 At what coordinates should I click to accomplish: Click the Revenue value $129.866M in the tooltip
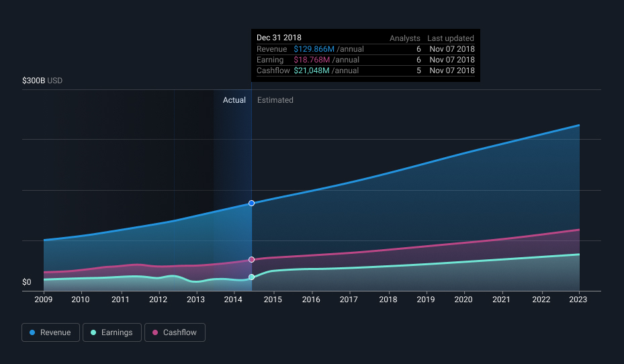click(x=314, y=49)
